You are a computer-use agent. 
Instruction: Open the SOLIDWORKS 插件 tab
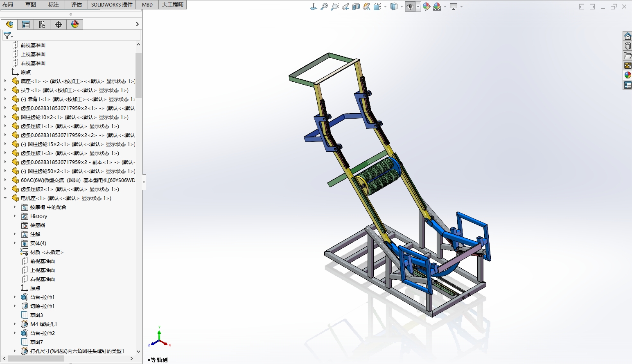[112, 4]
